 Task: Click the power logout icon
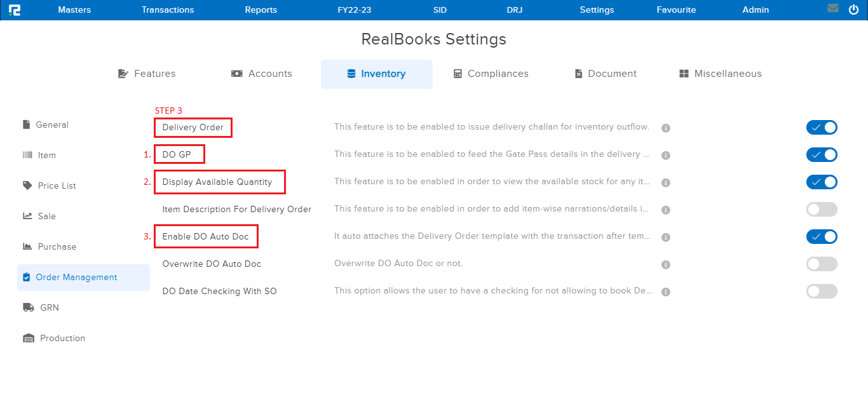click(x=853, y=9)
